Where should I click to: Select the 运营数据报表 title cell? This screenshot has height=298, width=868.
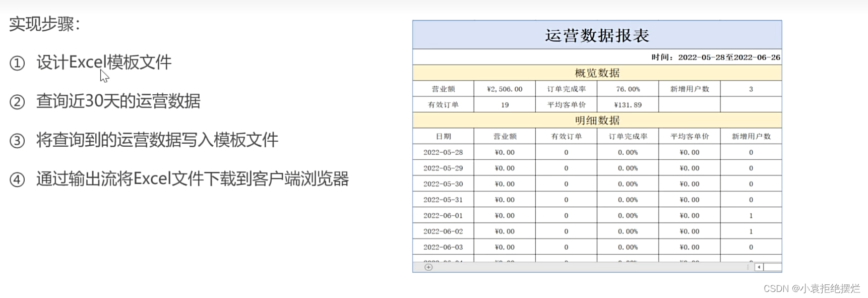tap(597, 35)
